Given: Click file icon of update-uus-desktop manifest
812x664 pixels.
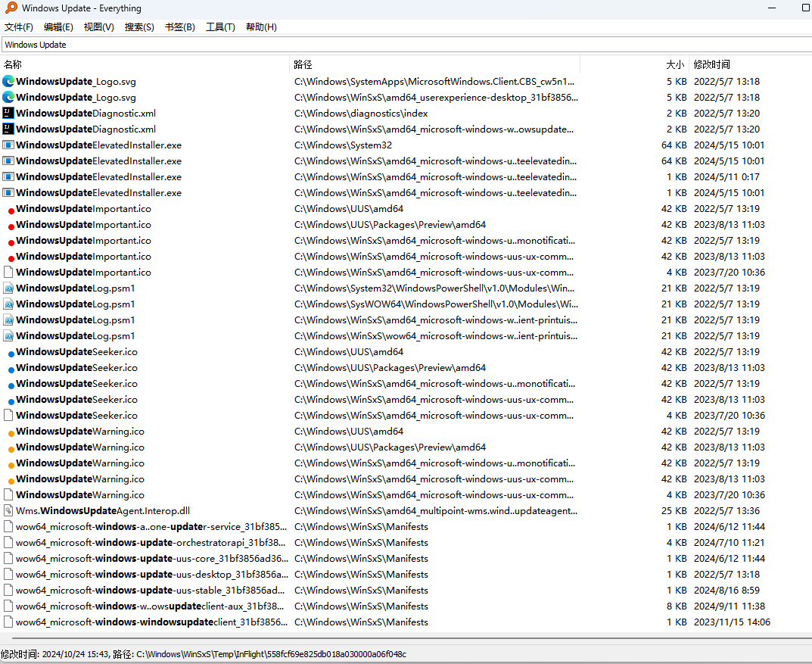Looking at the screenshot, I should (8, 574).
